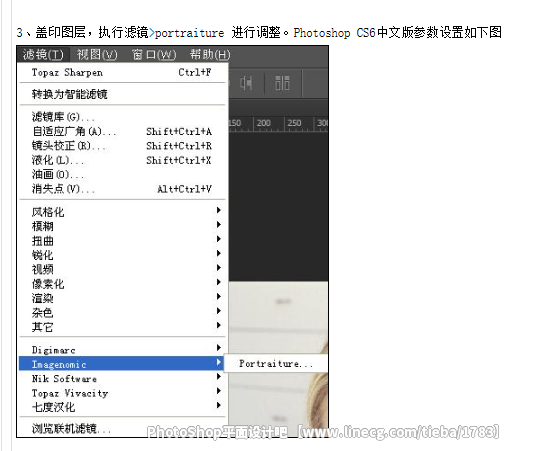Select 镜头校正(R) filter
The height and width of the screenshot is (451, 555).
[x=122, y=146]
